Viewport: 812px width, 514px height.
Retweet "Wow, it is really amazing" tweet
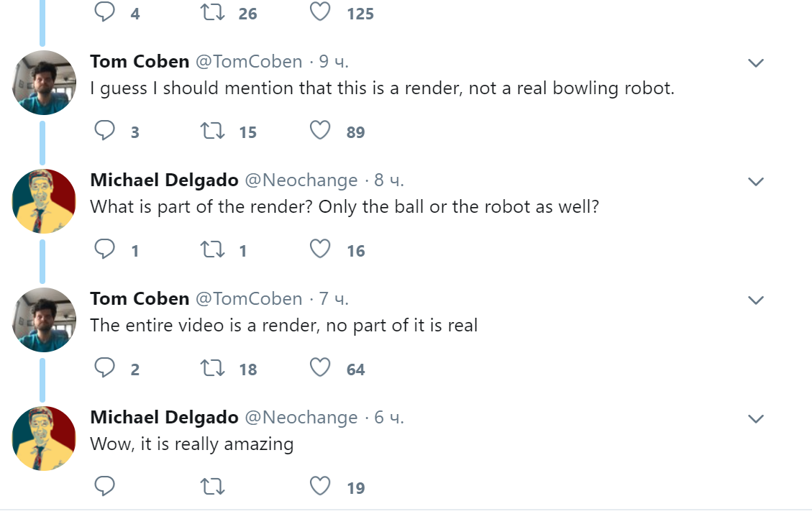(x=212, y=487)
